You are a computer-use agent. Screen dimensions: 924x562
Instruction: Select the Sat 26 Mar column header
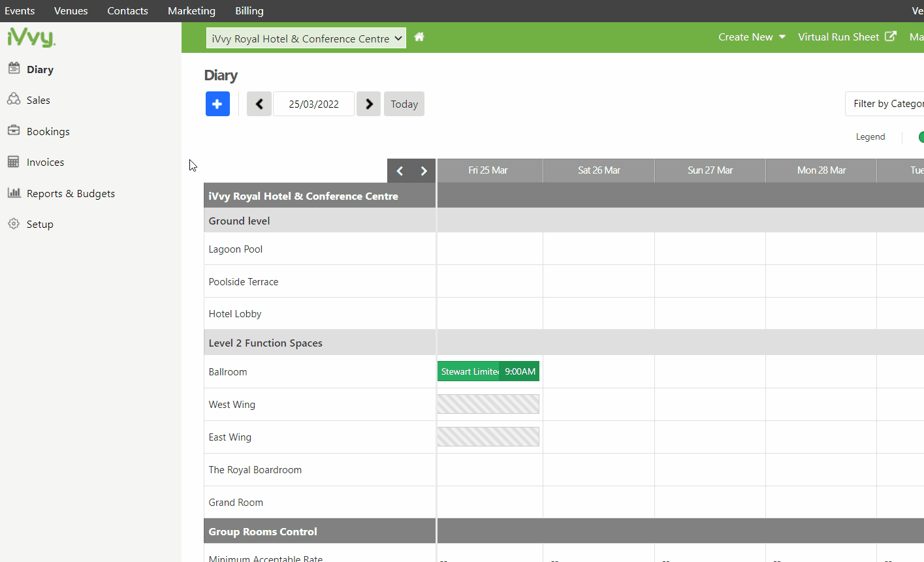[x=599, y=170]
